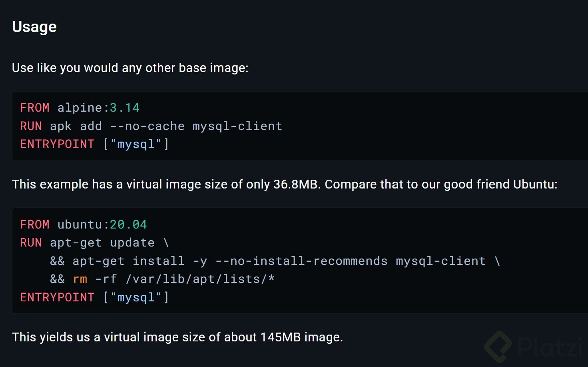Click the 'apk add --no-cache mysql-client' line
588x367 pixels.
166,126
